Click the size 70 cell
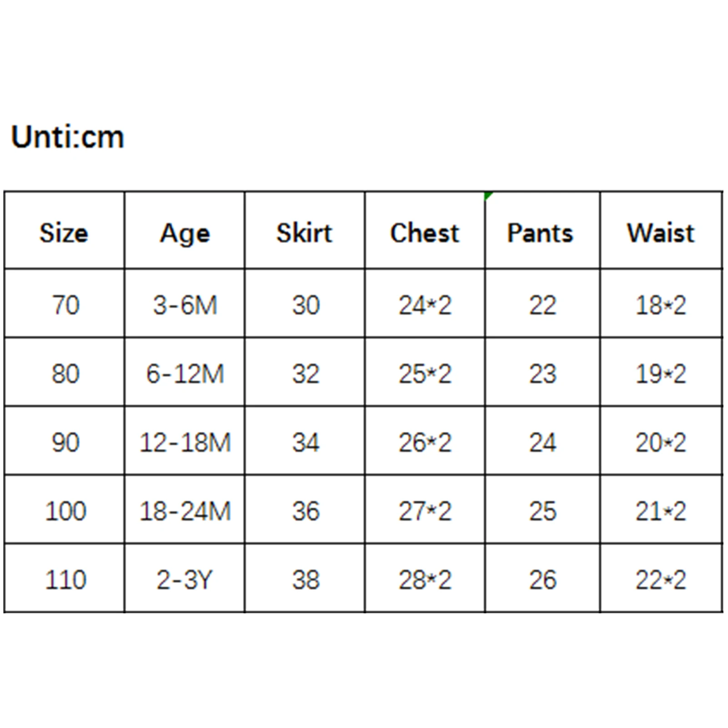 [66, 305]
